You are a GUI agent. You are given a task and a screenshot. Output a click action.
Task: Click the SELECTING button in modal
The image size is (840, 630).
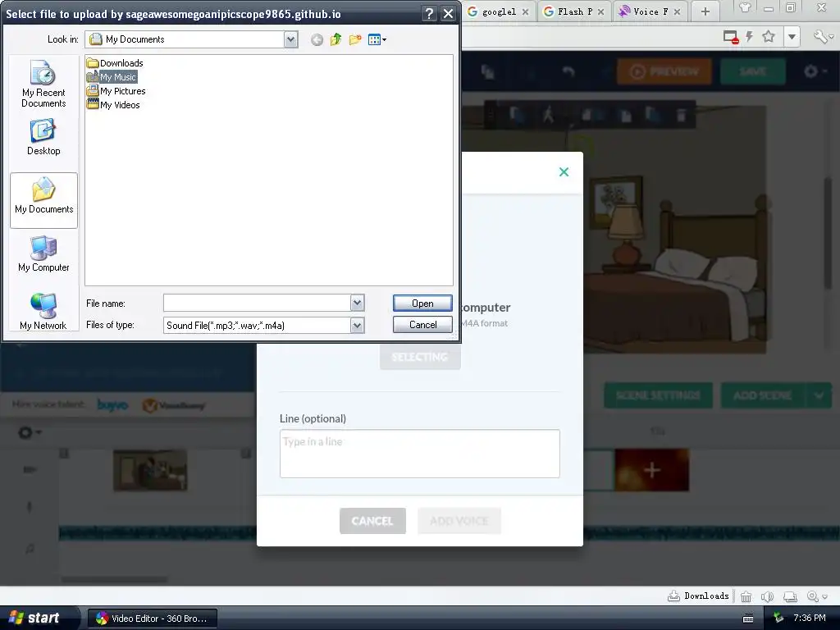point(420,357)
